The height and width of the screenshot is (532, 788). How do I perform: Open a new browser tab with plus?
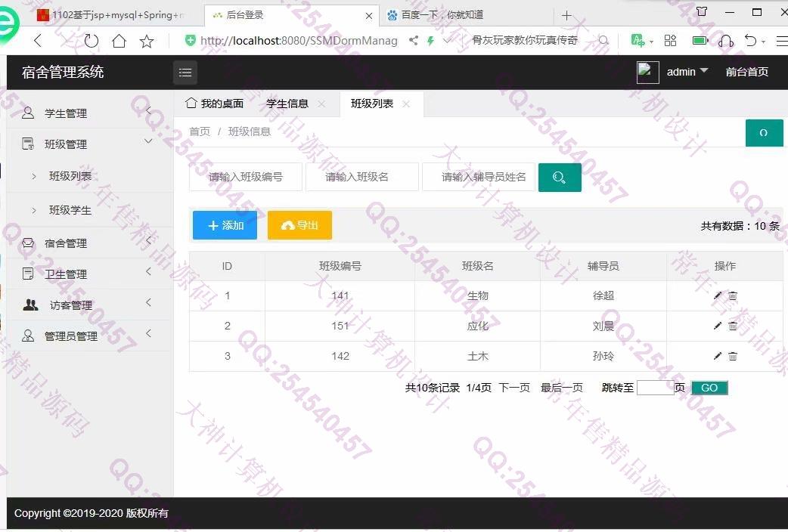(566, 16)
